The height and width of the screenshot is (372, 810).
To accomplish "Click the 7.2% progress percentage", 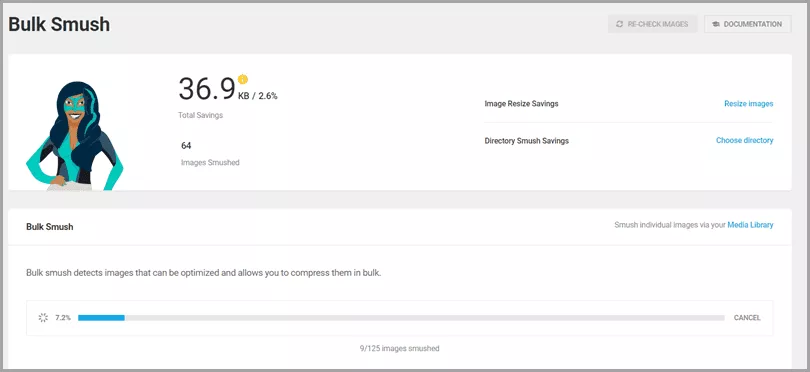I will 63,318.
